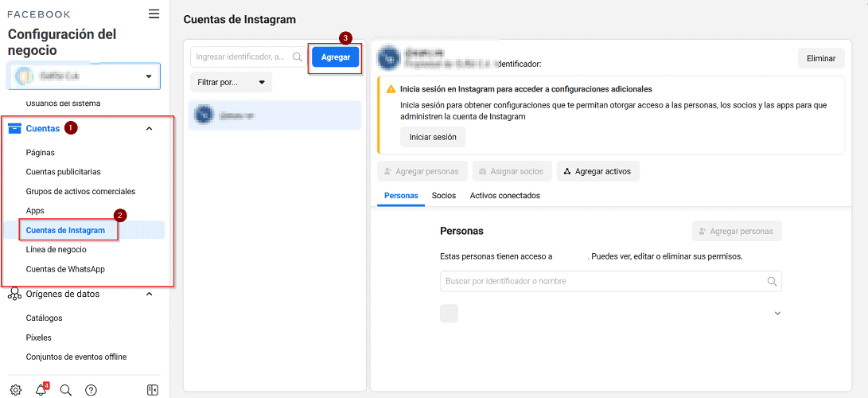Select Cuentas de Instagram in sidebar
The image size is (868, 398).
pos(65,230)
